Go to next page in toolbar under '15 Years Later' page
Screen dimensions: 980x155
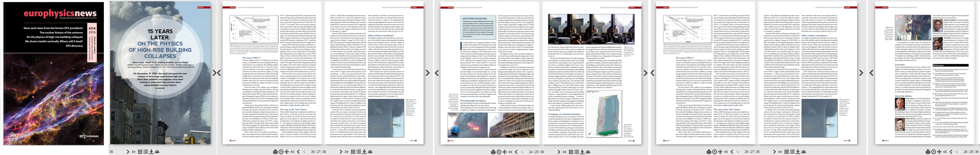point(128,152)
